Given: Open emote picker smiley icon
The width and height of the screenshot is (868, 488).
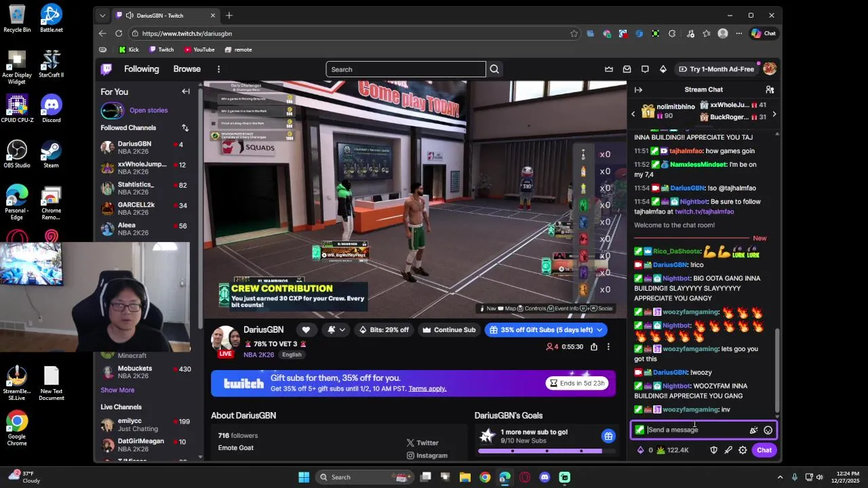Looking at the screenshot, I should [768, 430].
